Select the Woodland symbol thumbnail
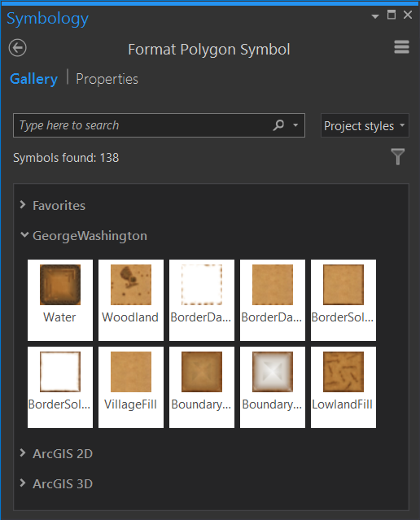420x520 pixels. [131, 300]
